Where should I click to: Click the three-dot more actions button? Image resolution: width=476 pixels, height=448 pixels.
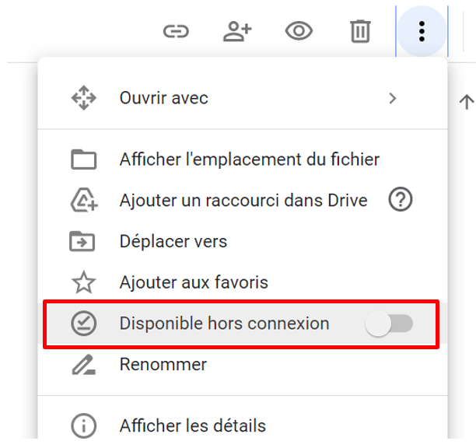(422, 31)
